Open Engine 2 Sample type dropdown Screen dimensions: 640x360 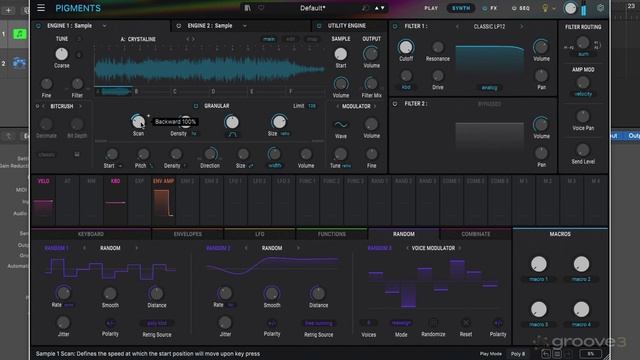(244, 26)
